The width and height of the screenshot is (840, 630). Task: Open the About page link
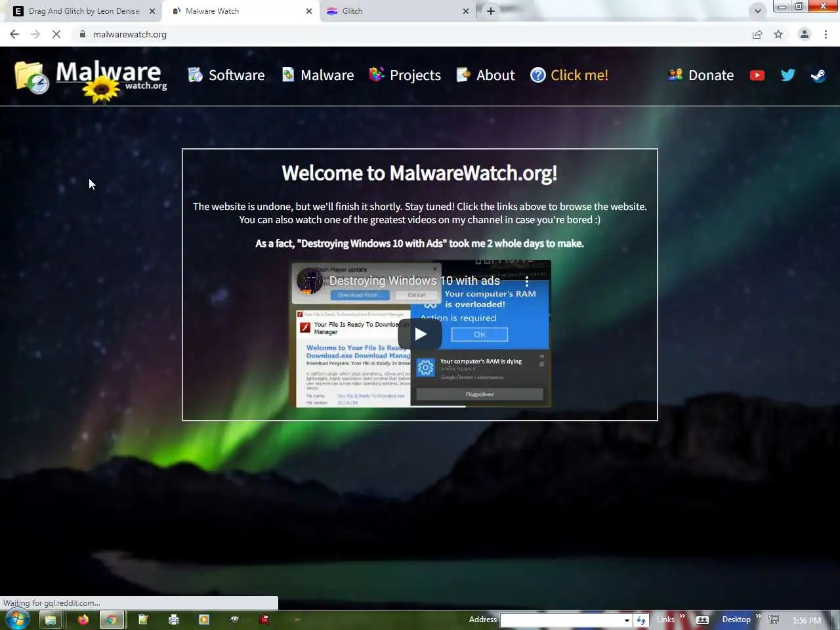(x=486, y=75)
